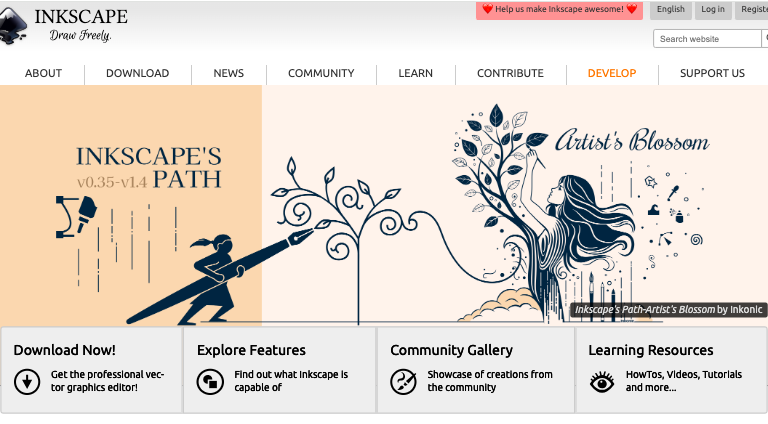The height and width of the screenshot is (424, 768).
Task: Open the ABOUT menu
Action: click(x=43, y=73)
